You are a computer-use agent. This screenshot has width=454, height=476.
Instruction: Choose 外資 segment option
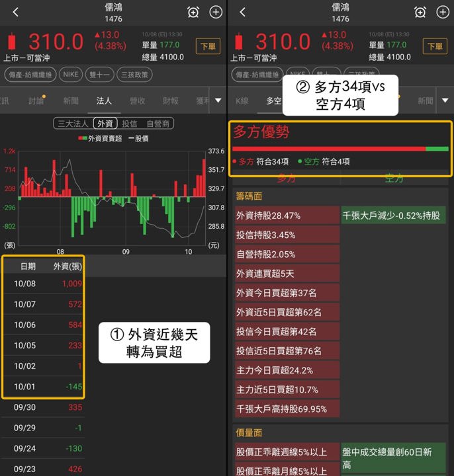105,124
